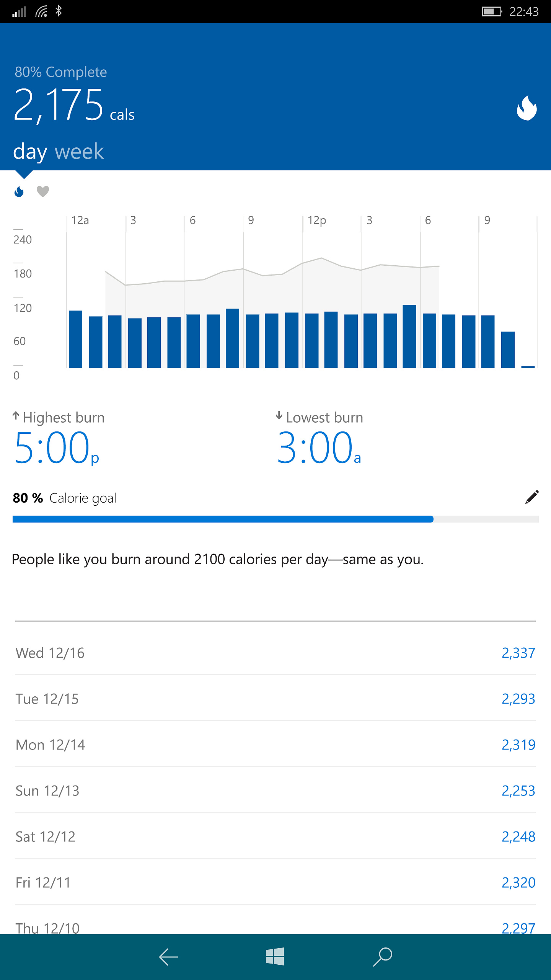Click the calorie goal progress bar

pos(275,519)
